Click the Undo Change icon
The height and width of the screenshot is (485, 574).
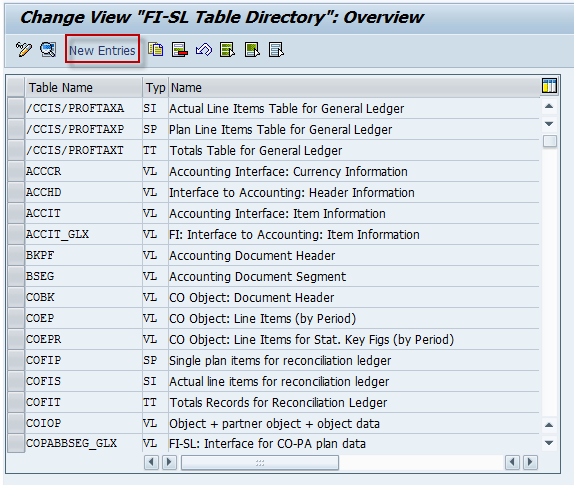[204, 49]
